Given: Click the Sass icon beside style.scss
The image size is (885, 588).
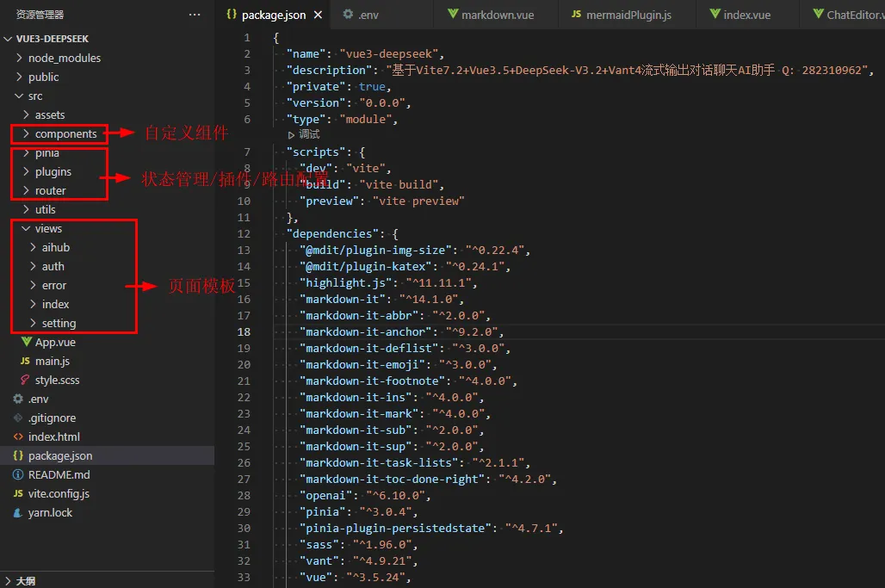Looking at the screenshot, I should click(x=27, y=380).
